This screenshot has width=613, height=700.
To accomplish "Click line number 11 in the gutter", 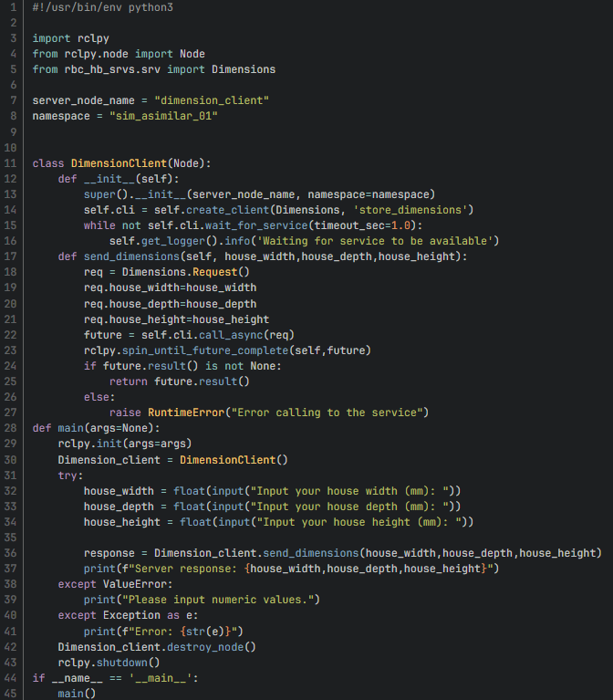I will (x=12, y=162).
